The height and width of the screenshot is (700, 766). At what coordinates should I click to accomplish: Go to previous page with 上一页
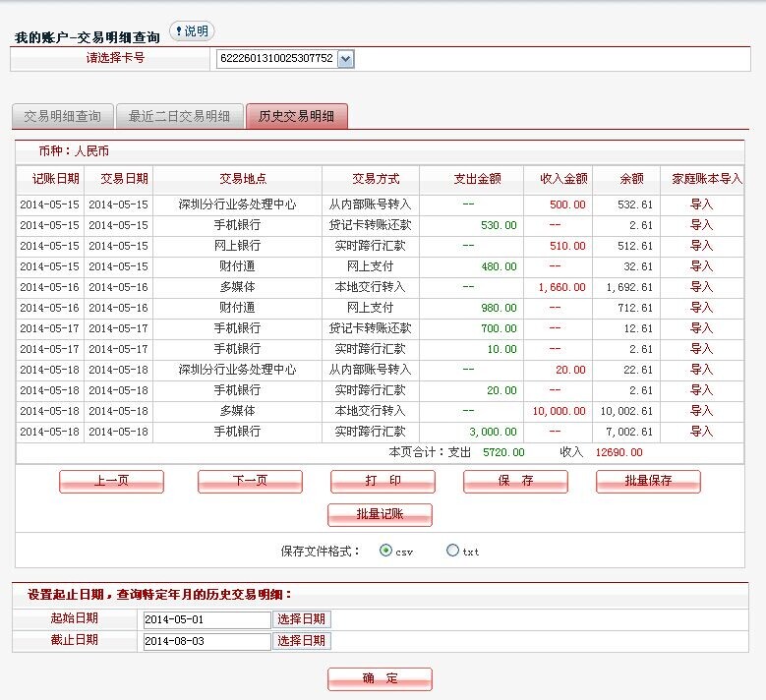pos(111,482)
